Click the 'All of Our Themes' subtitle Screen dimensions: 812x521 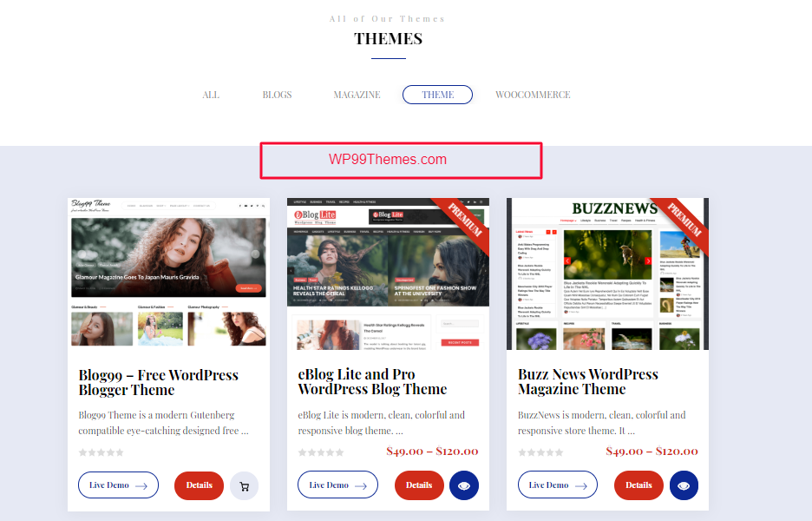388,18
